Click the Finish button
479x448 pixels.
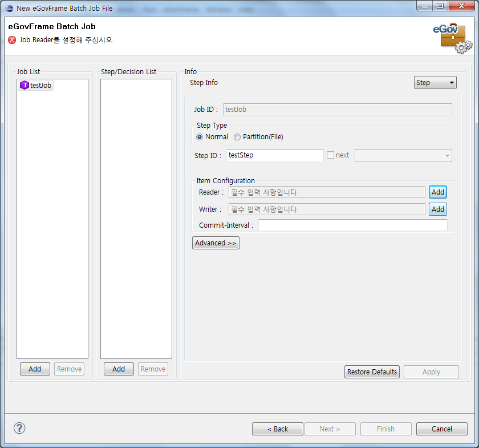pos(386,429)
